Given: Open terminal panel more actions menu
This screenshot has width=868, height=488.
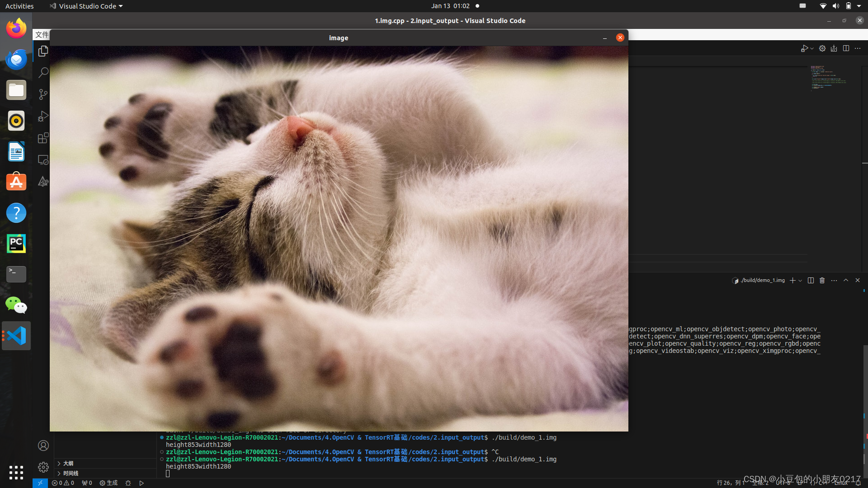Looking at the screenshot, I should (834, 281).
